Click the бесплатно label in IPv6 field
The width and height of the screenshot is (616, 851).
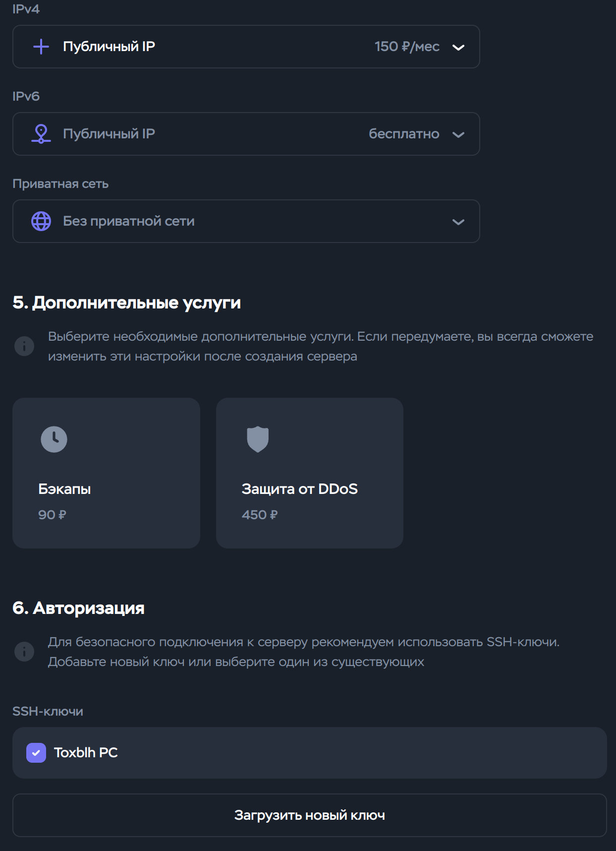[404, 134]
